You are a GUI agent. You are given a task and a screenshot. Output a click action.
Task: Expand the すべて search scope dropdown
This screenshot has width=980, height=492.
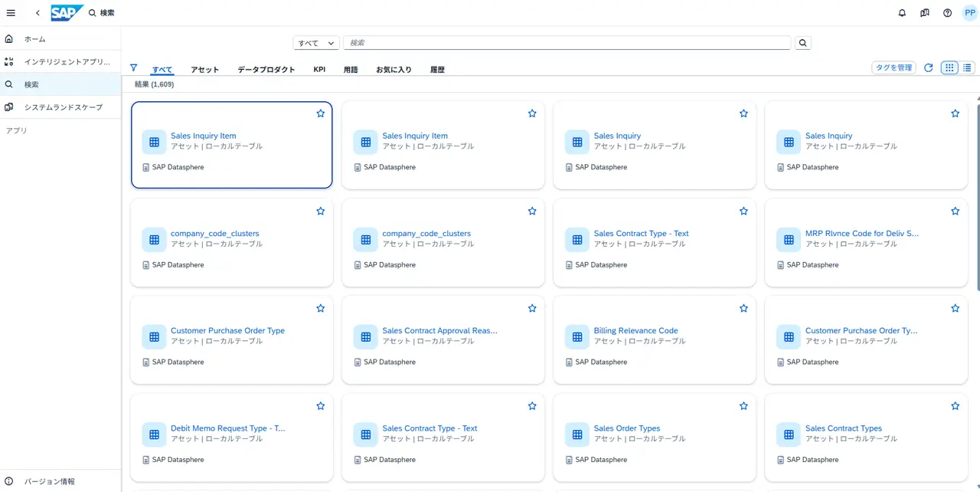point(316,43)
